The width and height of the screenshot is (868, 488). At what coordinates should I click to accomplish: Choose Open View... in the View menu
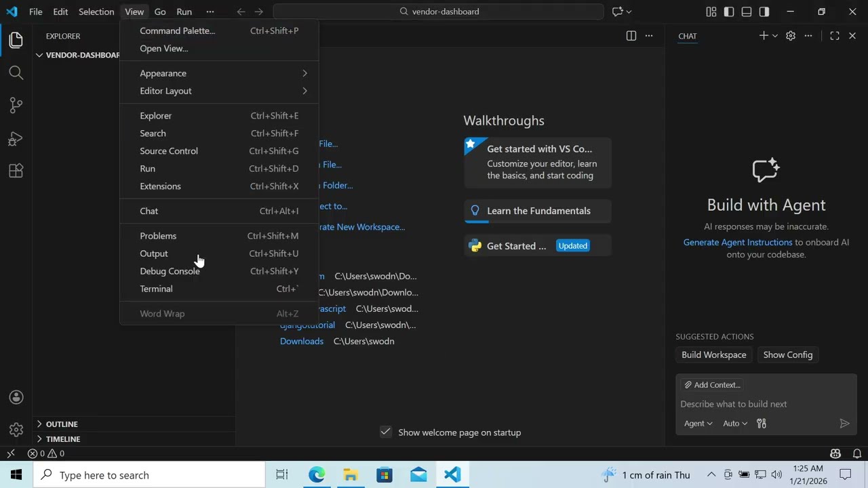click(x=219, y=48)
